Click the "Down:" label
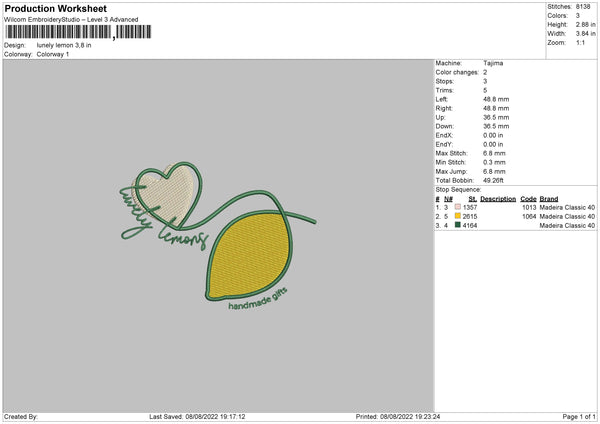Viewport: 600px width, 424px height. pos(445,126)
